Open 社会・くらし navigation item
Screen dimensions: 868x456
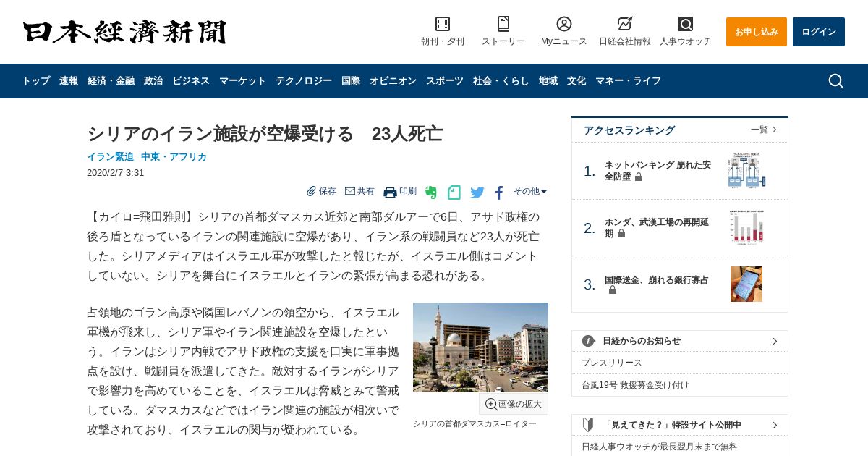coord(501,81)
